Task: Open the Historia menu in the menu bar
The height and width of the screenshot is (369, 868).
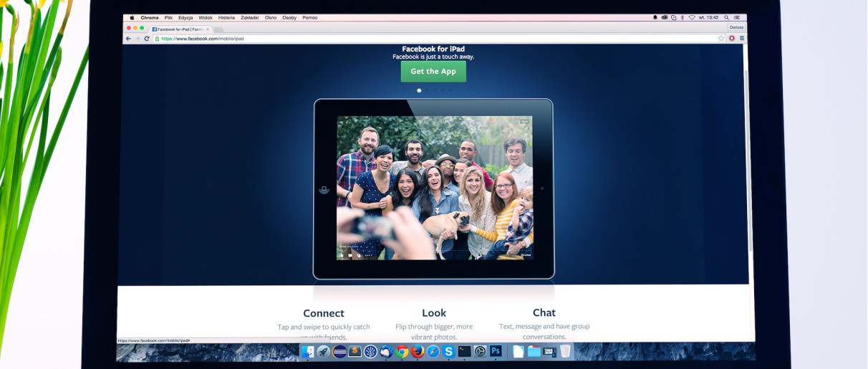Action: click(226, 17)
